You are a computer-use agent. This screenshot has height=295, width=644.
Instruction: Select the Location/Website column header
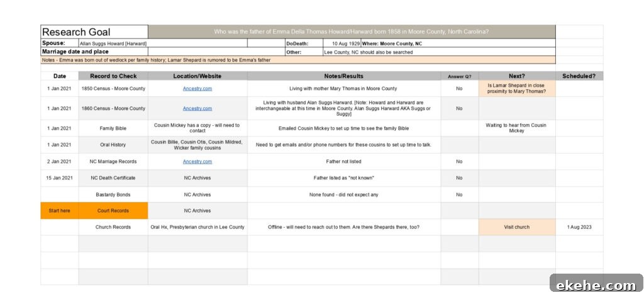[x=197, y=76]
